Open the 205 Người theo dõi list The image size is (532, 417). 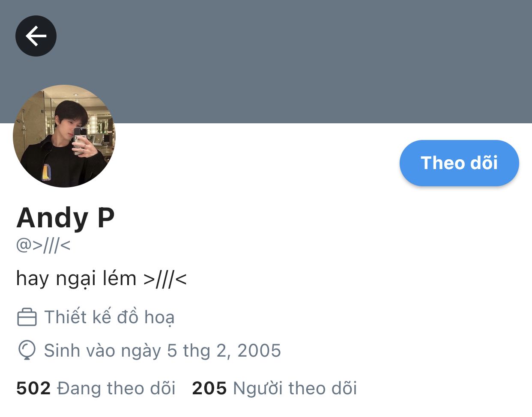click(275, 388)
